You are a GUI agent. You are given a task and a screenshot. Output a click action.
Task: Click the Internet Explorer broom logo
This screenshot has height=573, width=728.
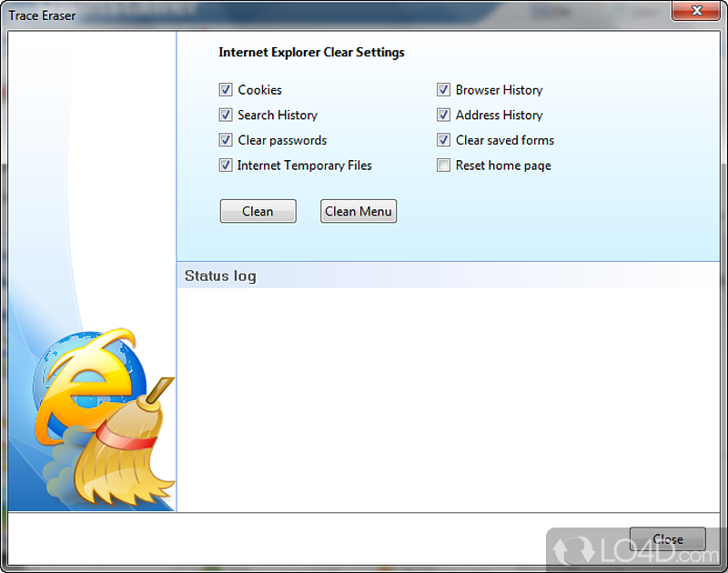(x=105, y=417)
